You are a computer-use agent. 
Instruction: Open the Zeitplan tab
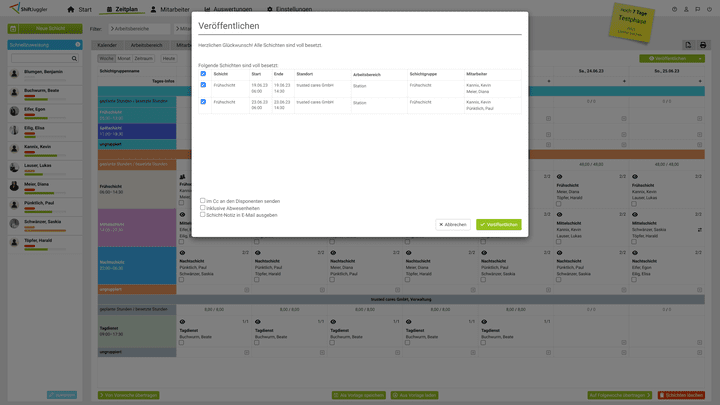[121, 9]
